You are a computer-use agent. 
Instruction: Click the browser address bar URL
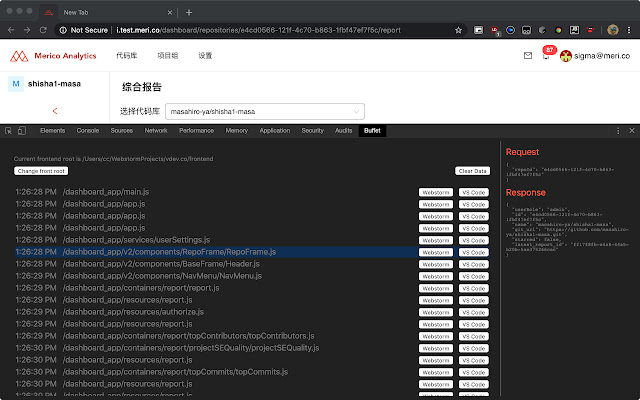coord(258,30)
